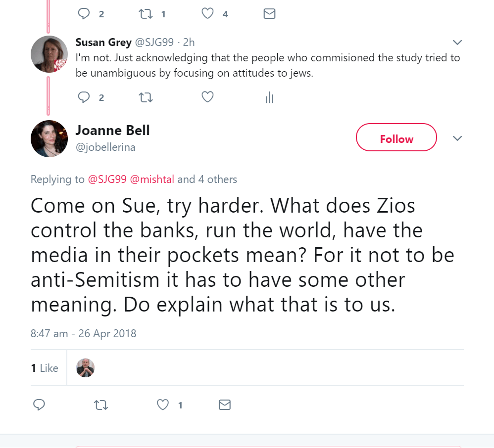
Task: Open Joanne Bell's tweet options chevron
Action: pos(457,138)
